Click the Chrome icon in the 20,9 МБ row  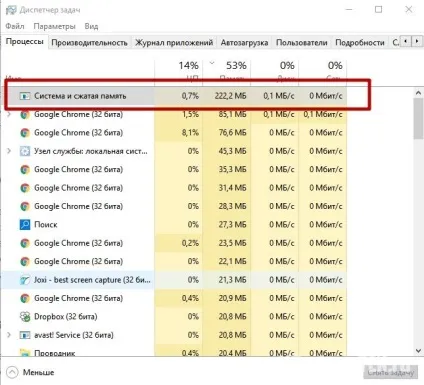tap(25, 298)
